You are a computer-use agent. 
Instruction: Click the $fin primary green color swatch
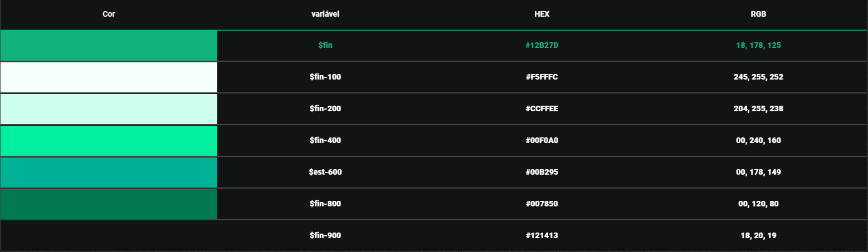click(109, 46)
